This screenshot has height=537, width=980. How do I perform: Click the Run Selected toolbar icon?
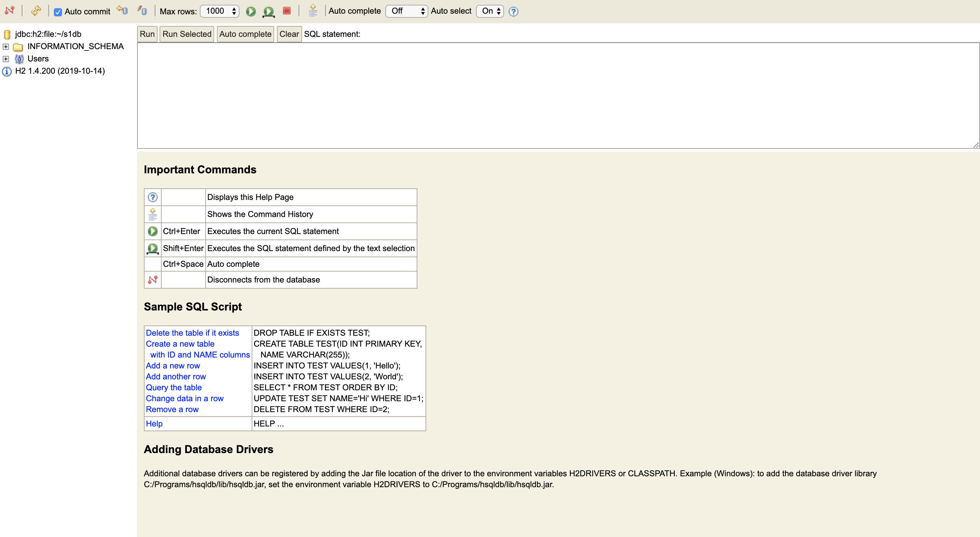click(269, 11)
